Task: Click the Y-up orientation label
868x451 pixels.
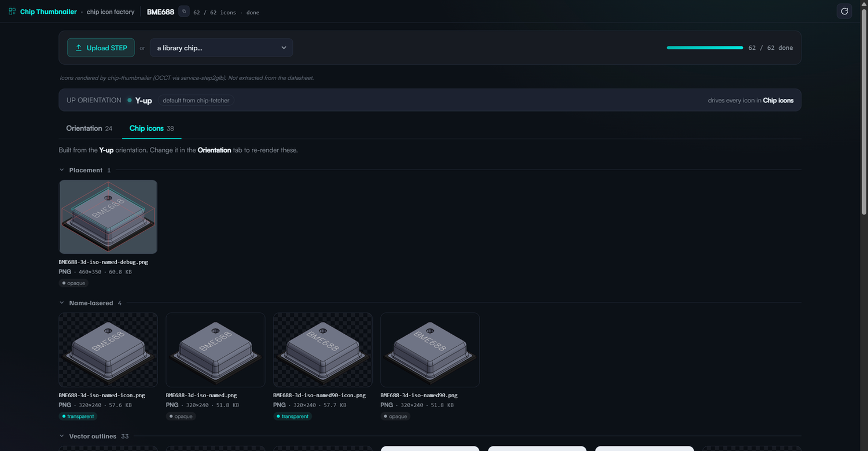Action: (x=144, y=101)
